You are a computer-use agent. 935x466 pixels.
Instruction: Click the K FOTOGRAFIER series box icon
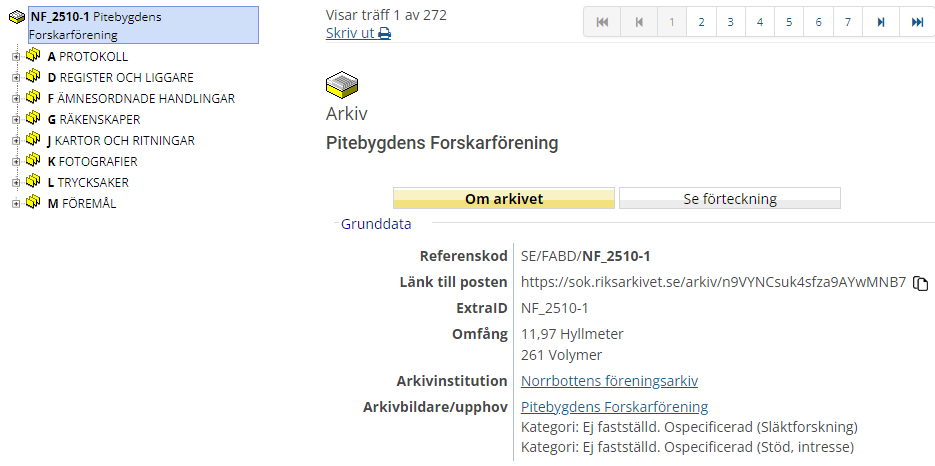click(33, 161)
